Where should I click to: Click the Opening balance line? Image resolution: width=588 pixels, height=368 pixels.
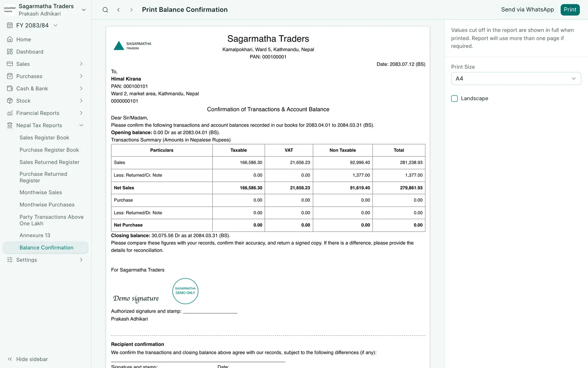click(x=165, y=132)
